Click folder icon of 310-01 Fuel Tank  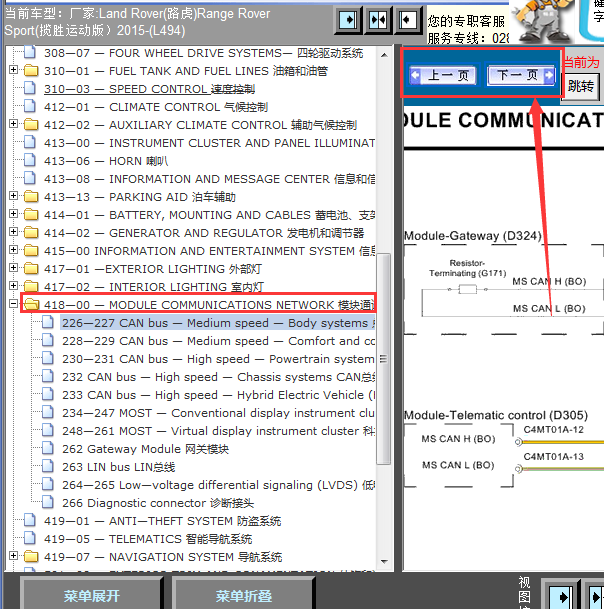31,71
